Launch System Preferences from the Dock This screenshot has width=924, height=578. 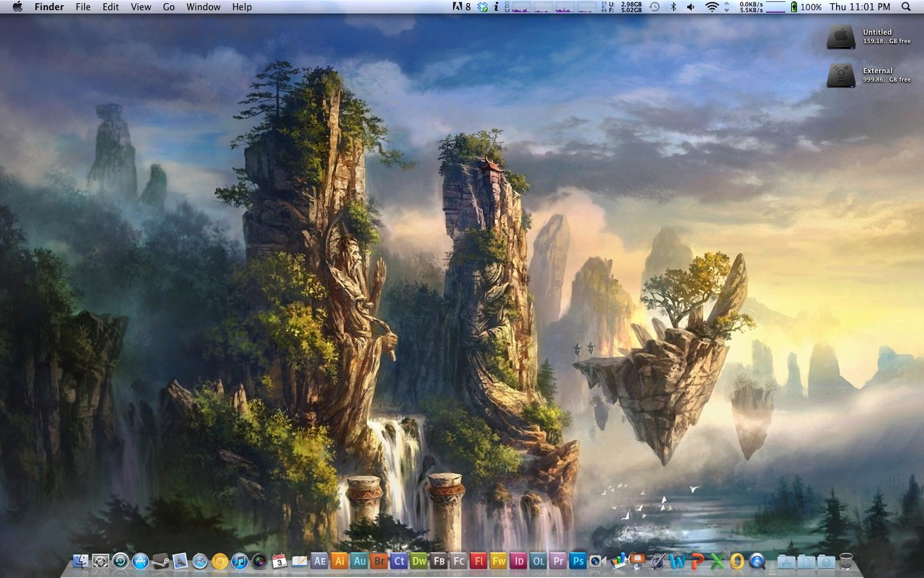(100, 561)
